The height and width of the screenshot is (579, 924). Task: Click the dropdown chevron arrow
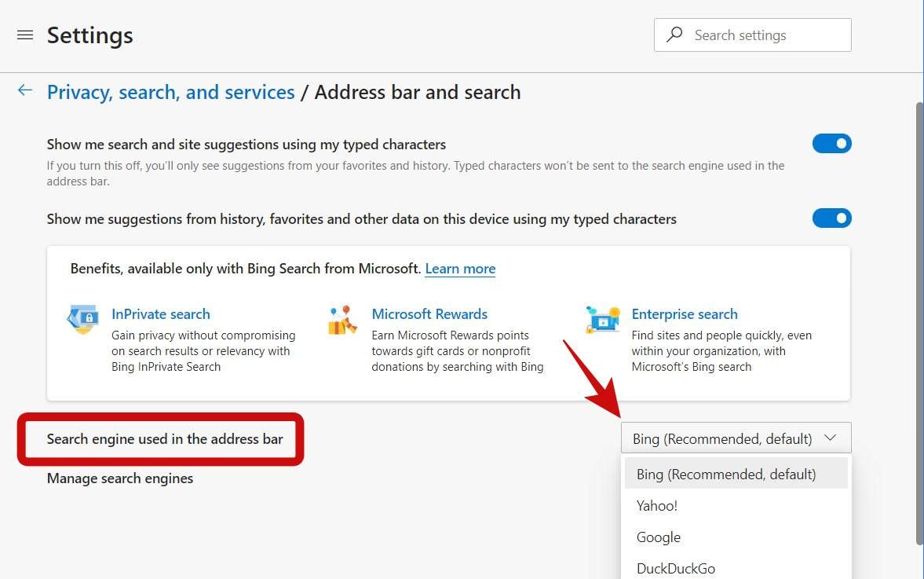[830, 438]
